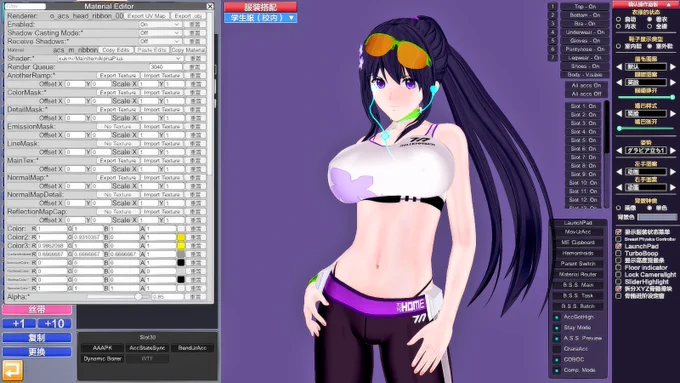The width and height of the screenshot is (680, 383).
Task: Select the 自动 clothing state radio button
Action: coord(619,20)
